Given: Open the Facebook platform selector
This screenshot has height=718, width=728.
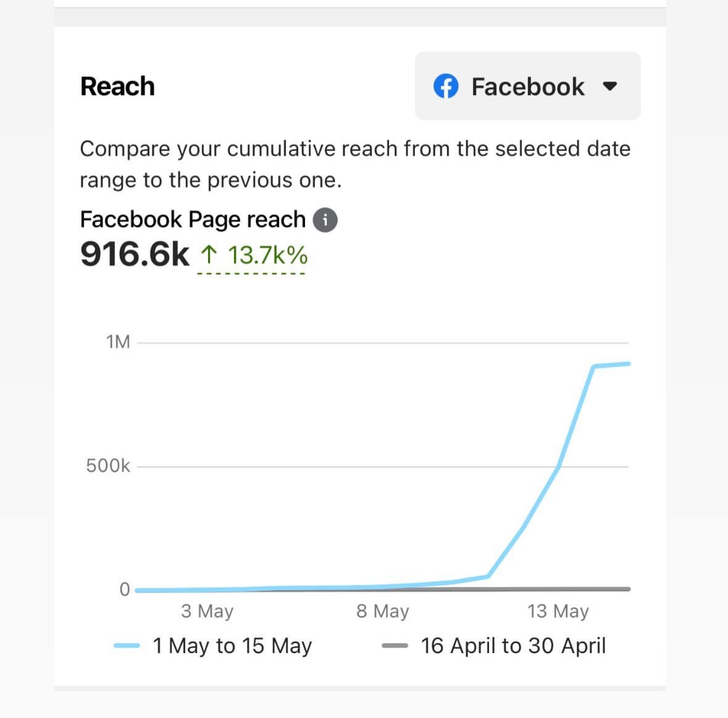Looking at the screenshot, I should tap(527, 87).
